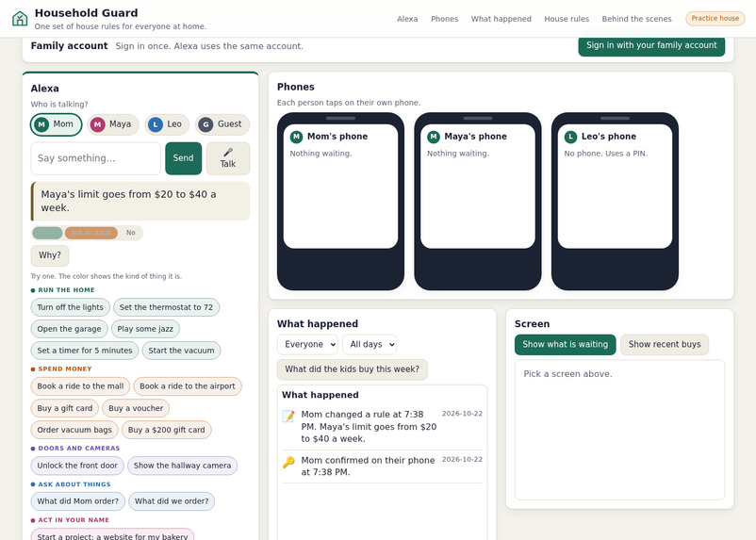Focus the 'Say something...' input field
The image size is (756, 540).
(95, 158)
